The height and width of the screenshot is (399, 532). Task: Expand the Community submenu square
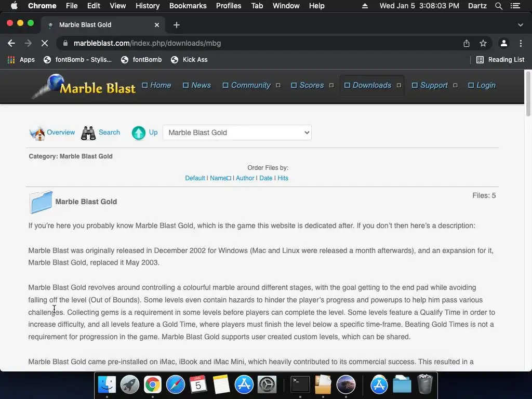coord(278,86)
